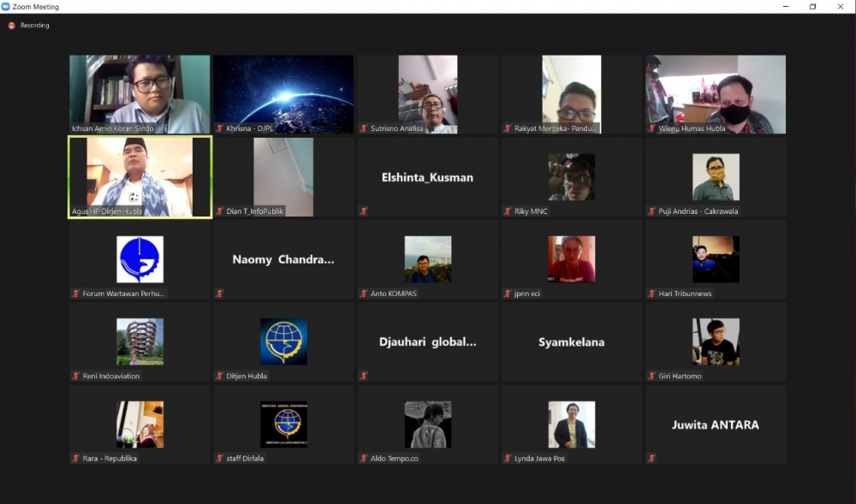Screen dimensions: 856x504
Task: Click muted mic icon beside Reni Indoaviation
Action: coord(76,376)
